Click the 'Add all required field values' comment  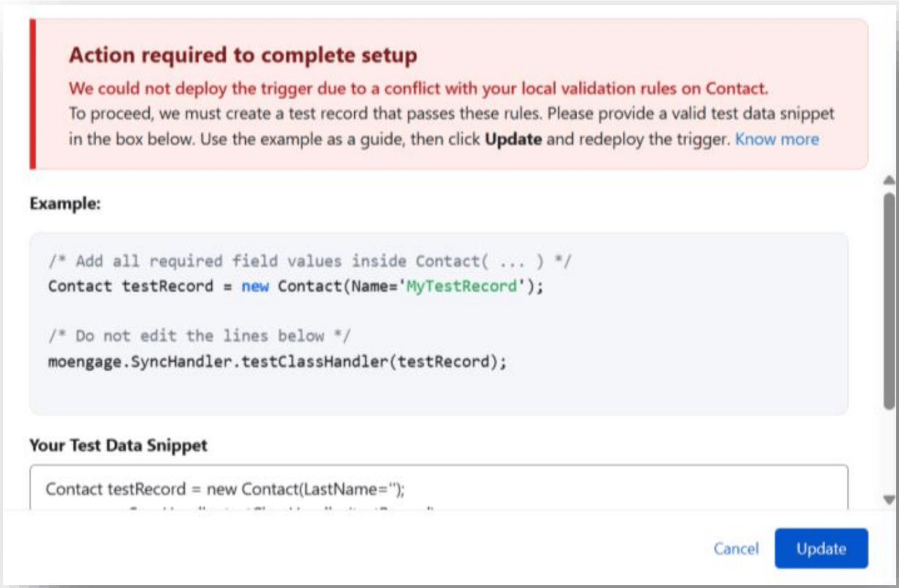[x=310, y=261]
